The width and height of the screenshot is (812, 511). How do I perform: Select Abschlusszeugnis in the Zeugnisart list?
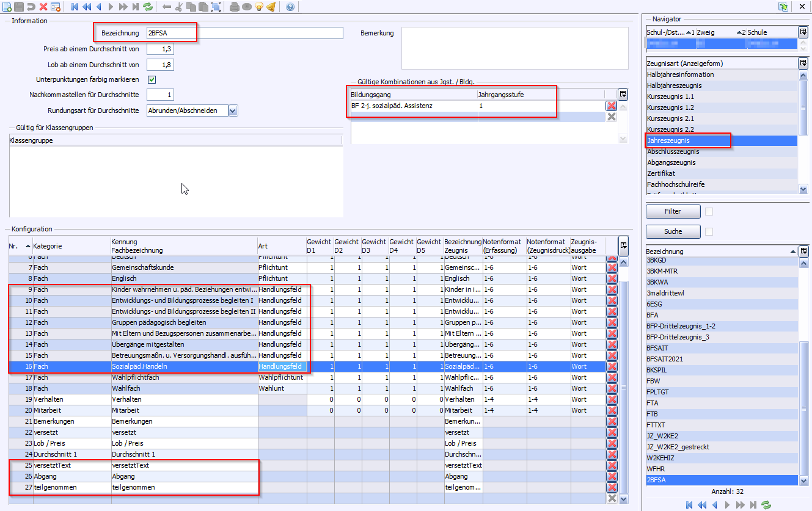(673, 151)
